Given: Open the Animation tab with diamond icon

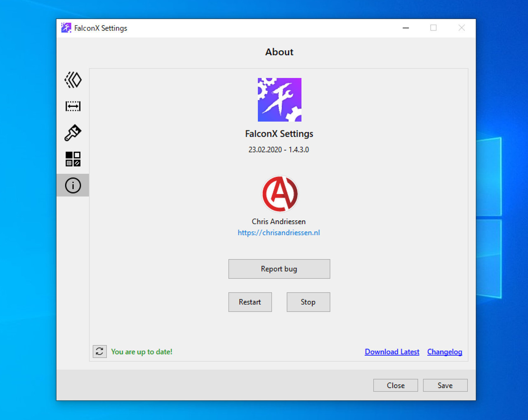Looking at the screenshot, I should (x=73, y=80).
